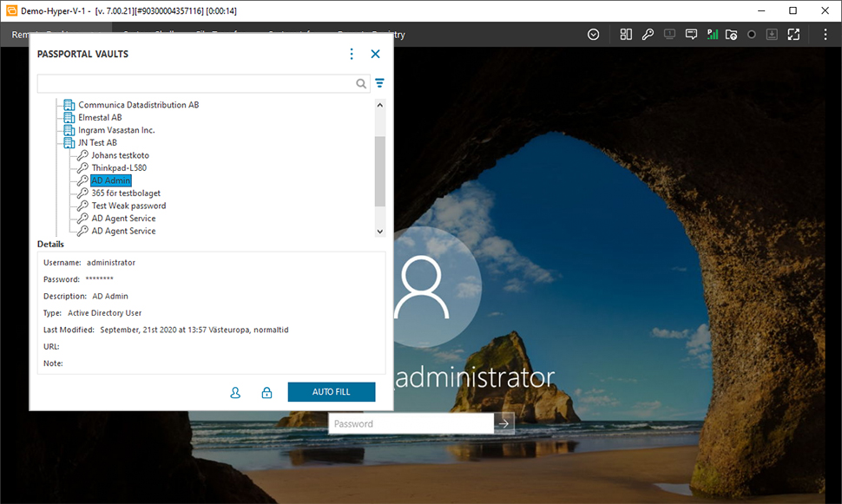Select the Communica Datadistribution AB vault
The height and width of the screenshot is (504, 842).
[x=139, y=105]
